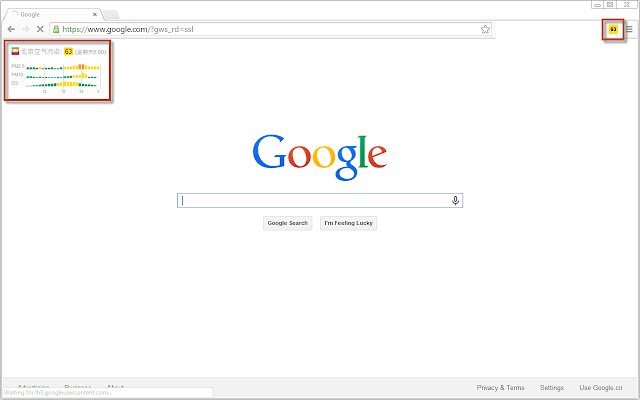
Task: Open the Privacy & Terms link
Action: tap(500, 387)
